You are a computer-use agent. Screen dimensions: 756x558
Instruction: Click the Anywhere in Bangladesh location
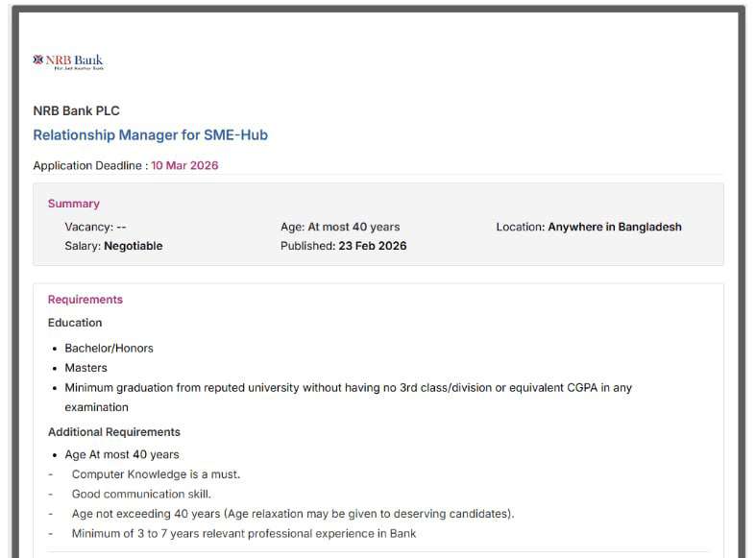614,227
